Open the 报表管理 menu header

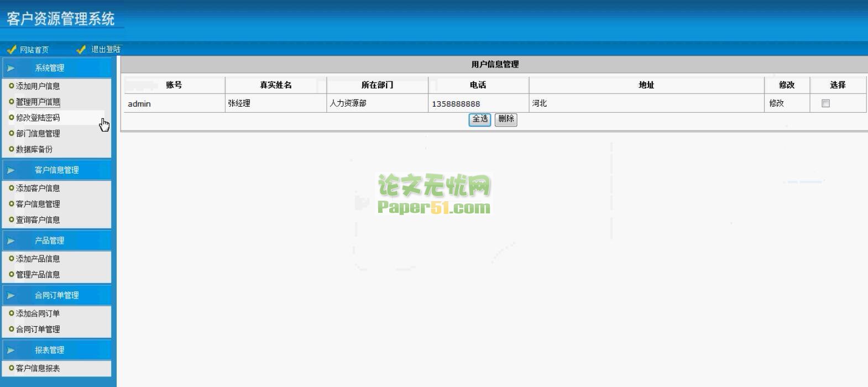pyautogui.click(x=57, y=350)
